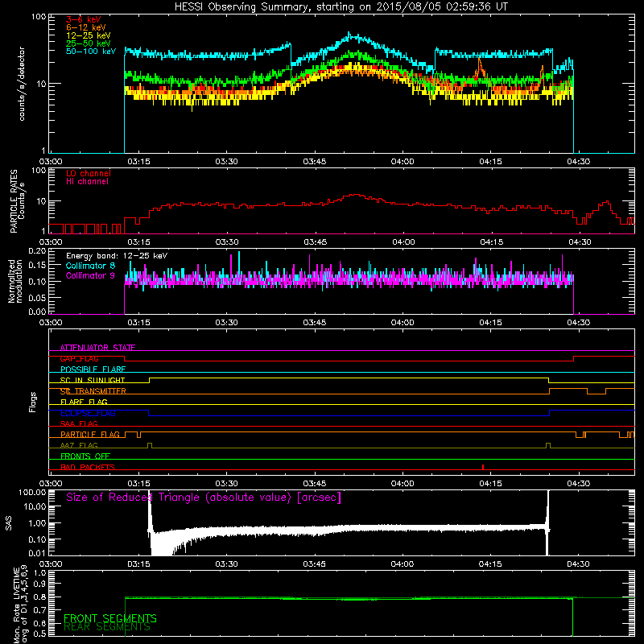
Task: Click the AAZ_FLAG label
Action: click(79, 445)
